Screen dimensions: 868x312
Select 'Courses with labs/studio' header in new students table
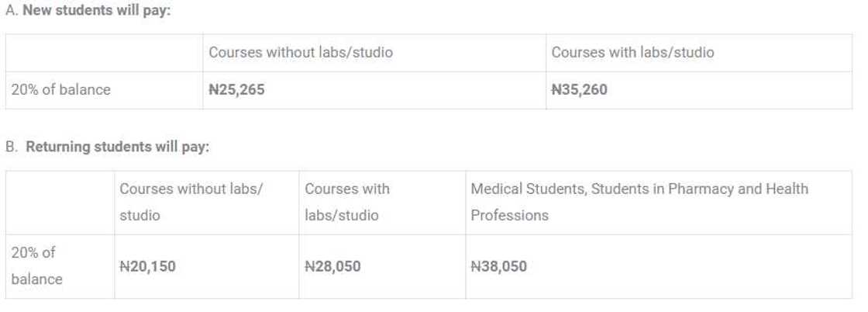(x=632, y=53)
